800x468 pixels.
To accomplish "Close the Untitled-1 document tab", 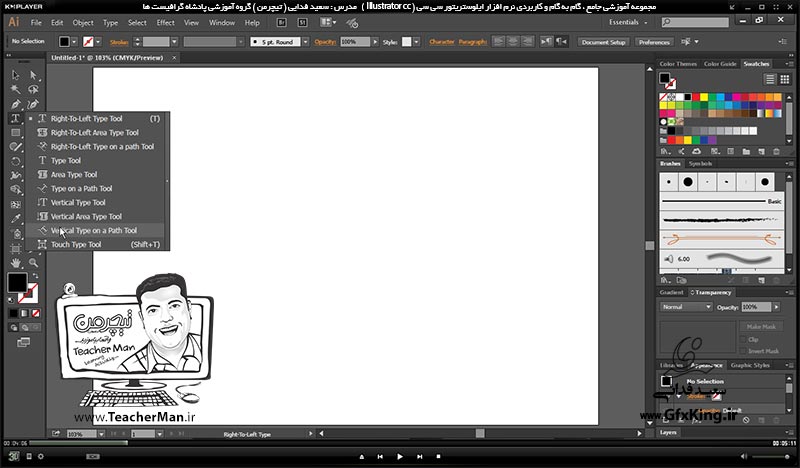I will point(174,58).
